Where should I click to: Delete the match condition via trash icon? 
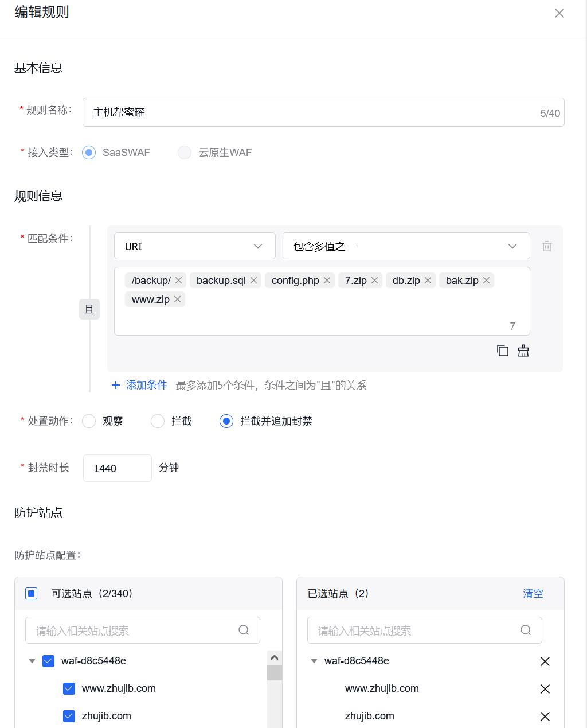click(546, 246)
